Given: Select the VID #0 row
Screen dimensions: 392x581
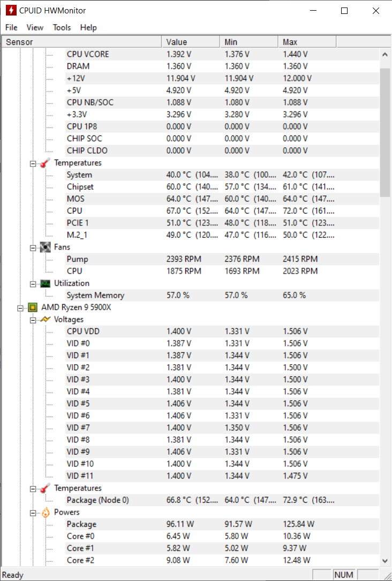Looking at the screenshot, I should pos(222,343).
